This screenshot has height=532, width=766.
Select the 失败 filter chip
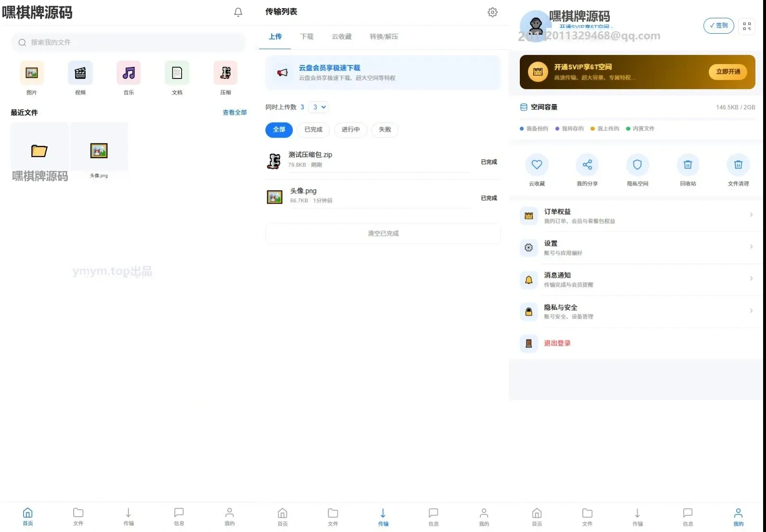point(385,130)
